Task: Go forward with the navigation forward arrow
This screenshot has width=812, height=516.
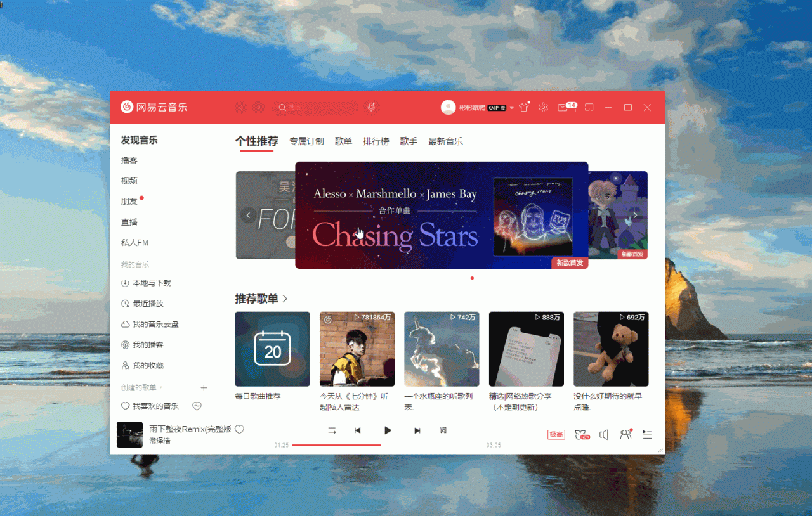Action: (258, 107)
